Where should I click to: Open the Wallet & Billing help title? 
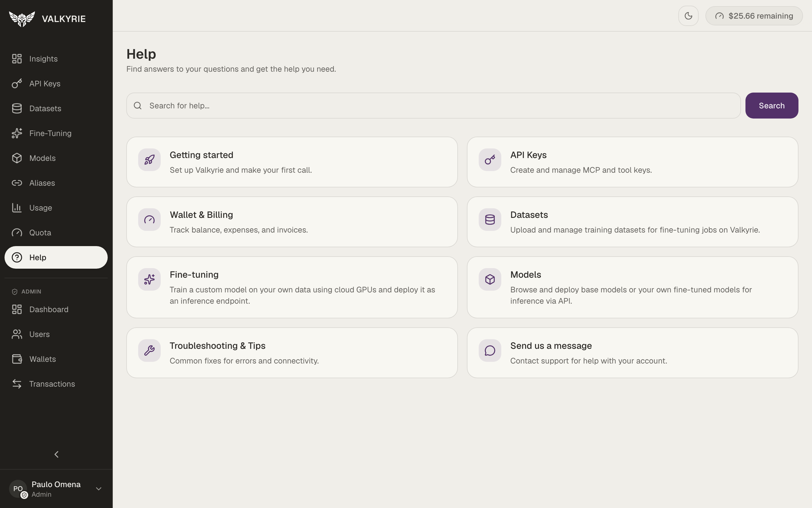click(x=201, y=215)
